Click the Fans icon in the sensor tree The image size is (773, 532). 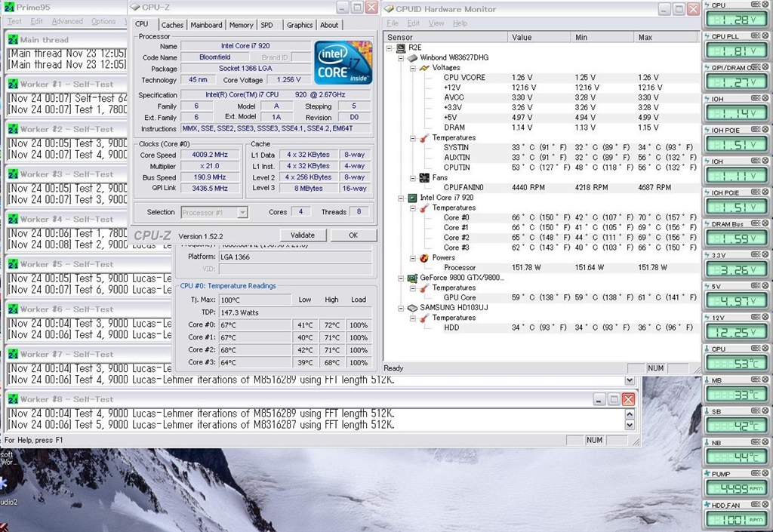[x=423, y=177]
